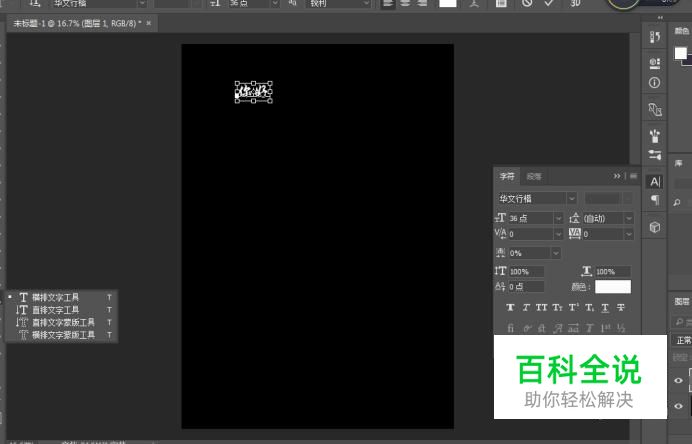Toggle visibility eye of upper layer
The image size is (692, 444).
tap(679, 380)
